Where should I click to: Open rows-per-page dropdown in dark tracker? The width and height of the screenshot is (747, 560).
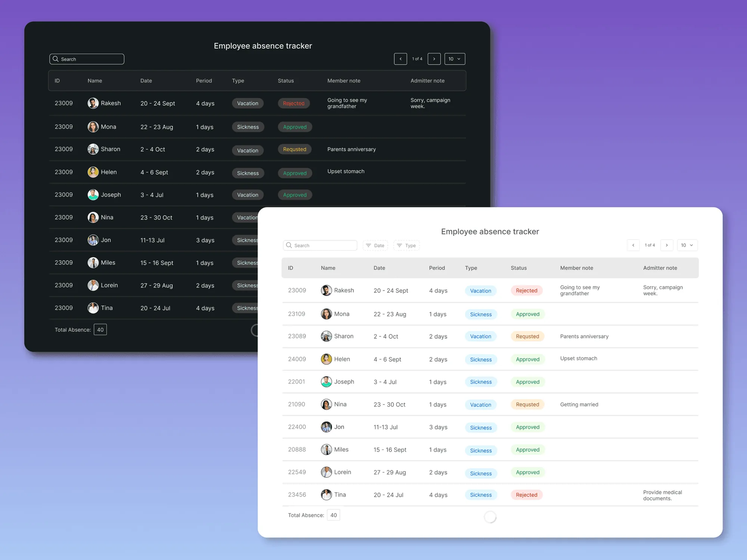click(455, 59)
